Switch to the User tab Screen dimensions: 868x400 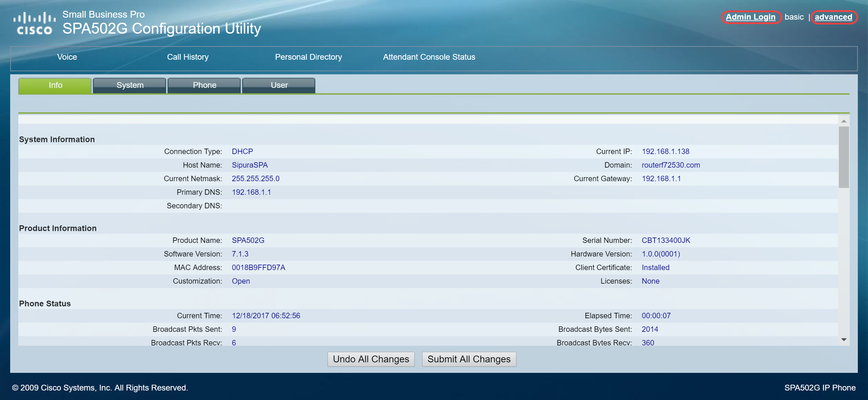pyautogui.click(x=279, y=85)
